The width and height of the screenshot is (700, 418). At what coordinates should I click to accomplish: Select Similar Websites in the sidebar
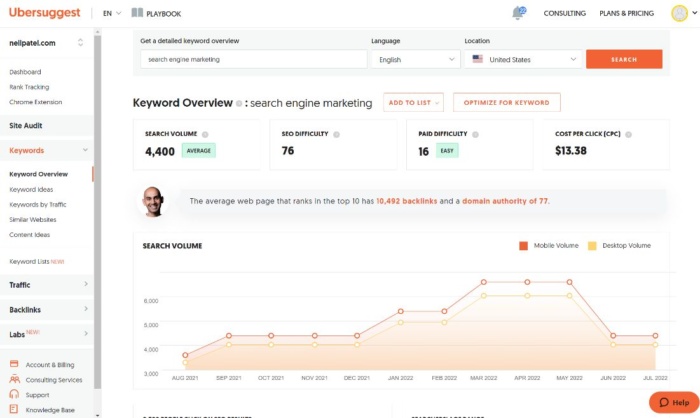[33, 220]
